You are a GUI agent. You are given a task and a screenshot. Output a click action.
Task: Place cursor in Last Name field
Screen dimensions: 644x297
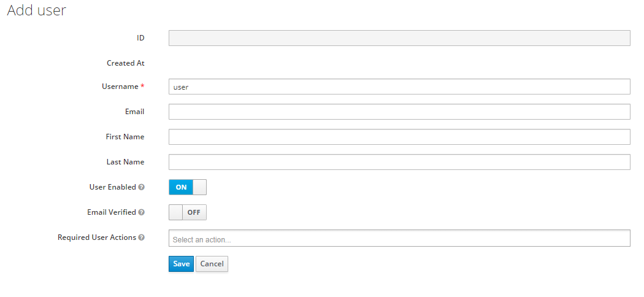coord(399,162)
